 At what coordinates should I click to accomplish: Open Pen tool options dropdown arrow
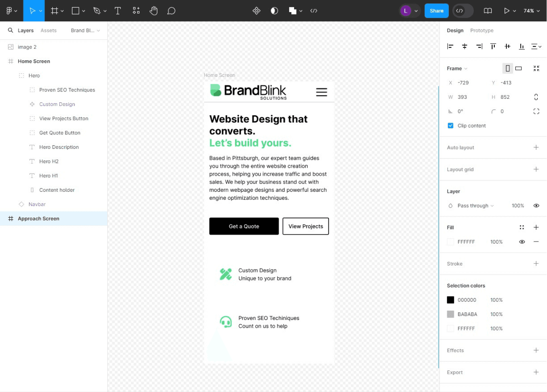point(105,11)
